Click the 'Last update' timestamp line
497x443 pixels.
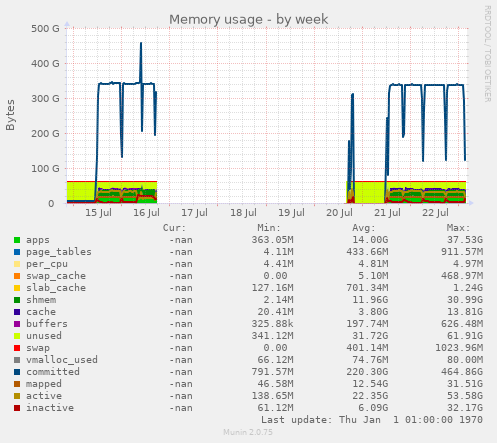click(372, 420)
